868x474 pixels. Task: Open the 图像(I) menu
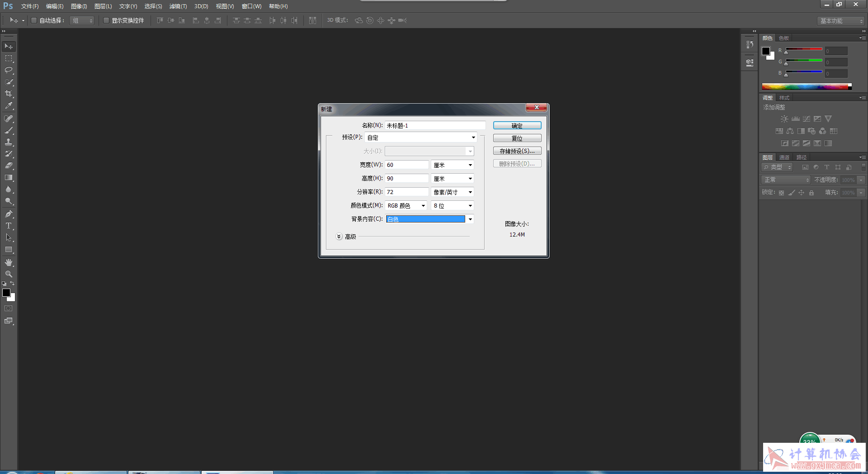coord(79,6)
